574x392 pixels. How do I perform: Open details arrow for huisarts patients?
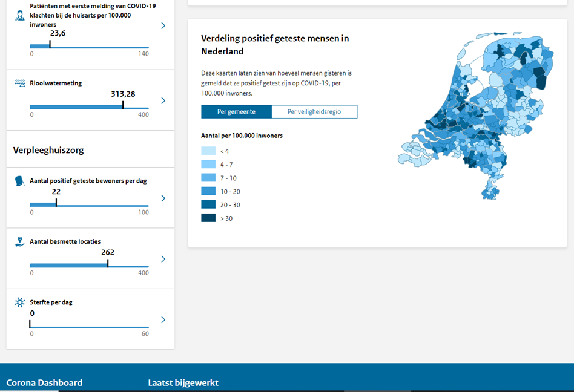pos(163,26)
